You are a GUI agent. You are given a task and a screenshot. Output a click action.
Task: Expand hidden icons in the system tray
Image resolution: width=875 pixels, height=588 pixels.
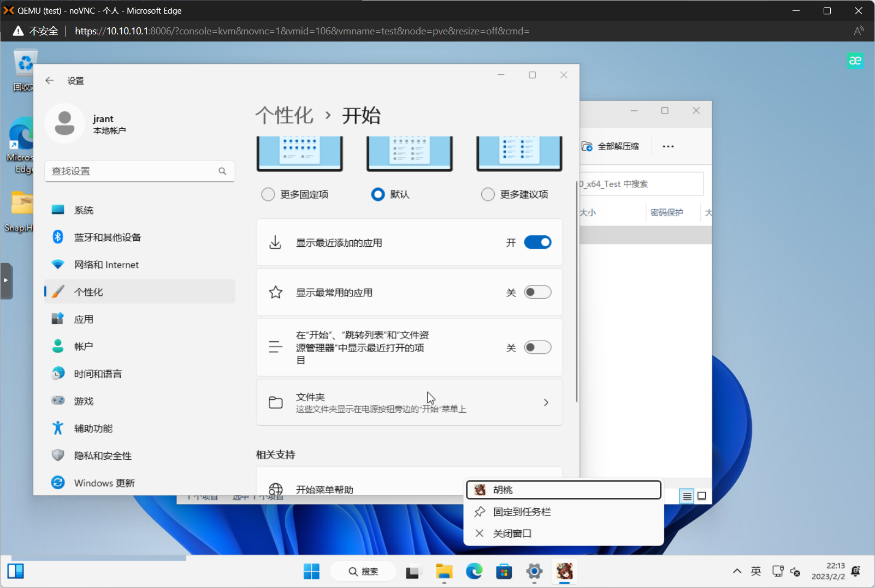click(x=736, y=571)
